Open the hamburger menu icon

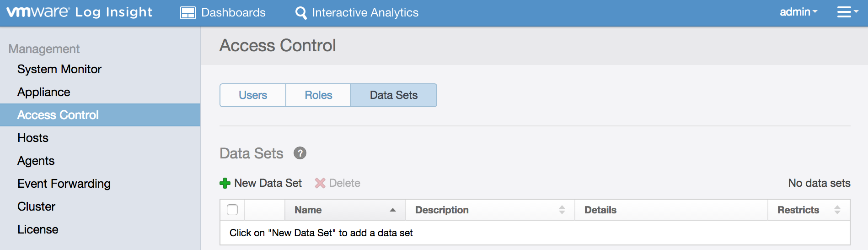tap(844, 12)
